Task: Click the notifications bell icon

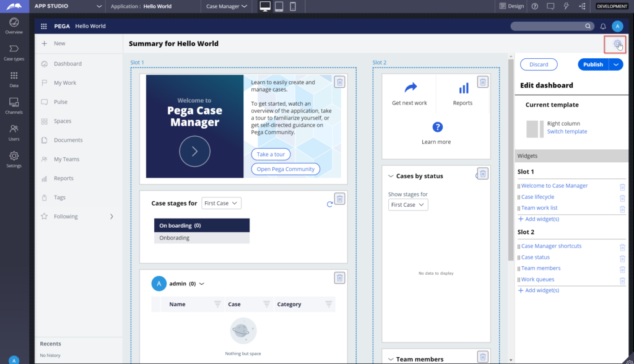Action: click(603, 26)
